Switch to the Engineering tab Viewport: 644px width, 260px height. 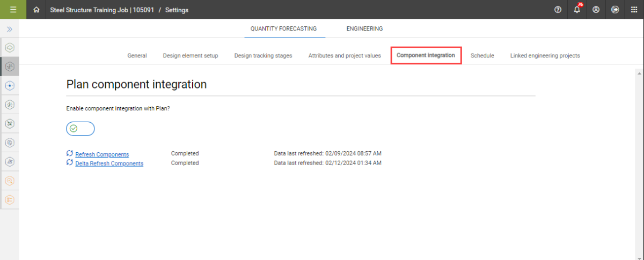(364, 29)
